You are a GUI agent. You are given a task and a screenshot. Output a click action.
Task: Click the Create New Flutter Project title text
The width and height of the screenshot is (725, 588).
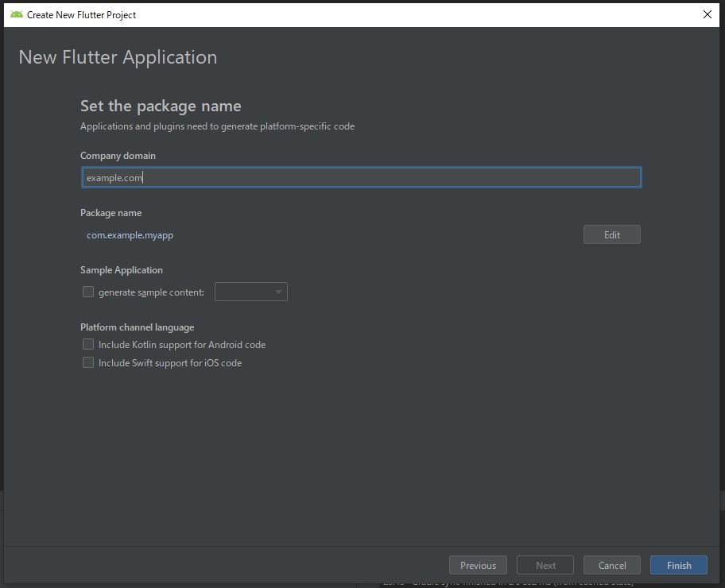tap(81, 14)
